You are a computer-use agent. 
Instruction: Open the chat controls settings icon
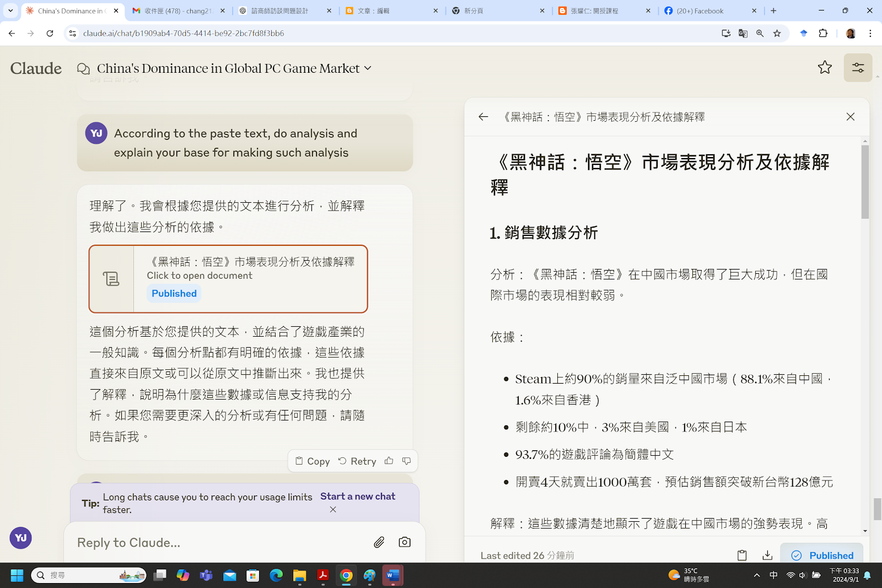click(x=858, y=68)
